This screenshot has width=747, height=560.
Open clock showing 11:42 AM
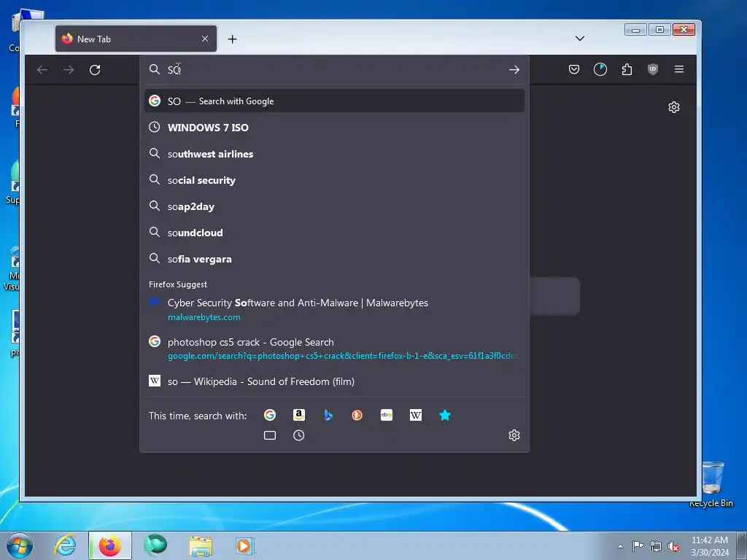[710, 545]
